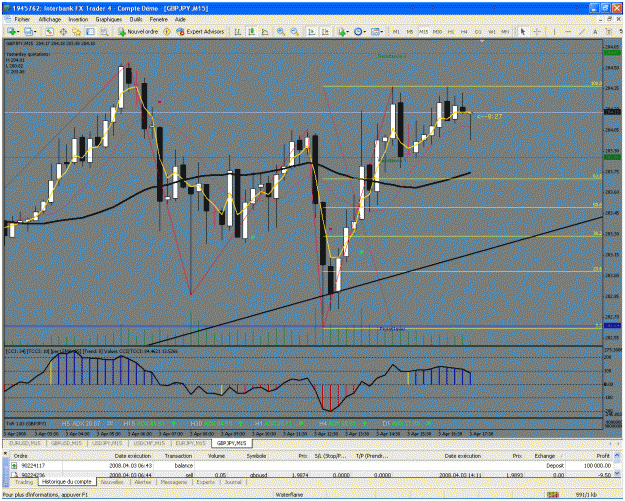Switch to the USDCHF,M15 chart tab
This screenshot has height=501, width=625.
tap(149, 443)
